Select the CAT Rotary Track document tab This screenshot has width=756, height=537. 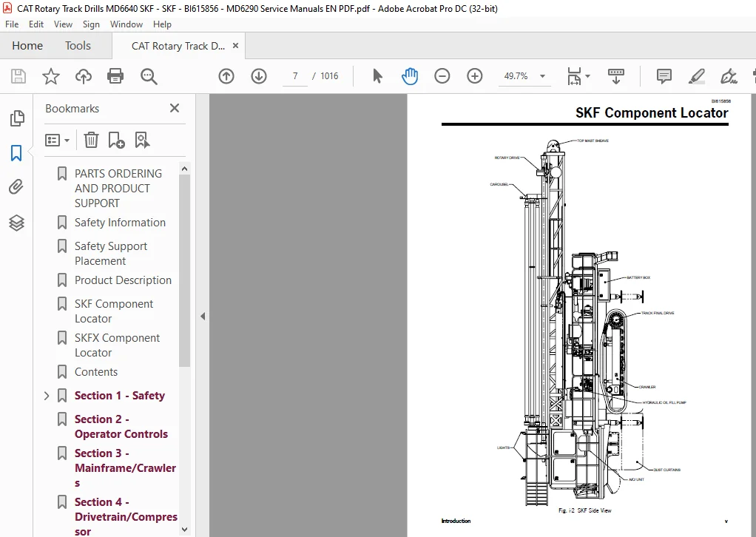[178, 46]
